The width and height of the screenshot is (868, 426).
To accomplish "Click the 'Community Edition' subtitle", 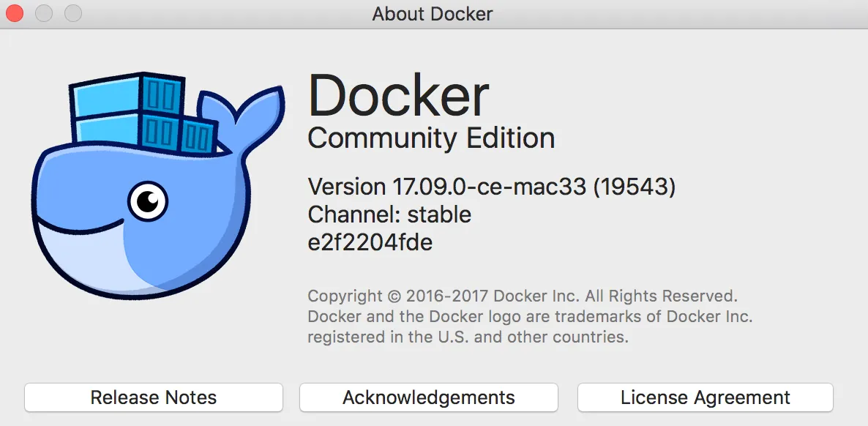I will [431, 138].
